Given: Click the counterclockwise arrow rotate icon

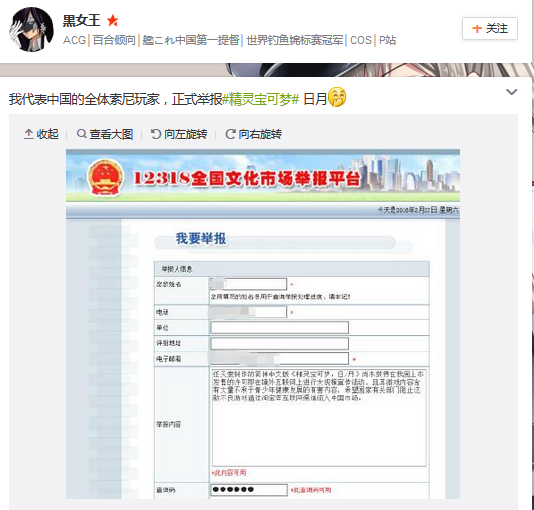Looking at the screenshot, I should tap(156, 134).
